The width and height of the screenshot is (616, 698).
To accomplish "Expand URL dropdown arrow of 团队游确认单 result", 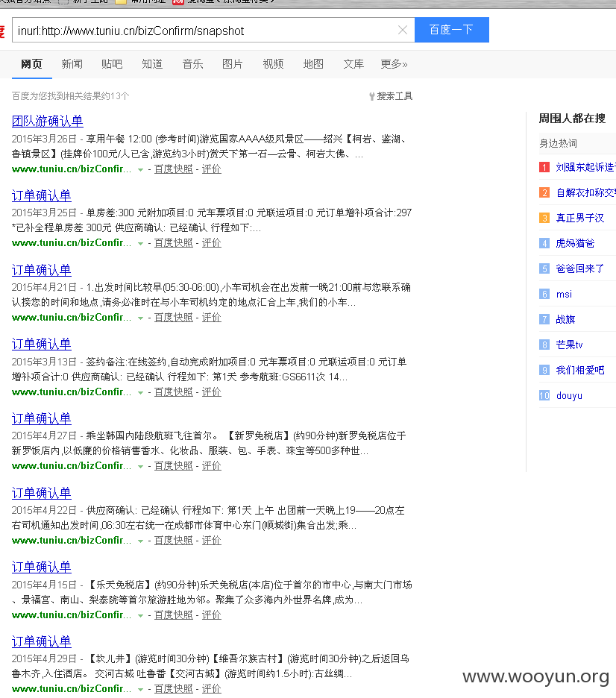I will [x=141, y=169].
